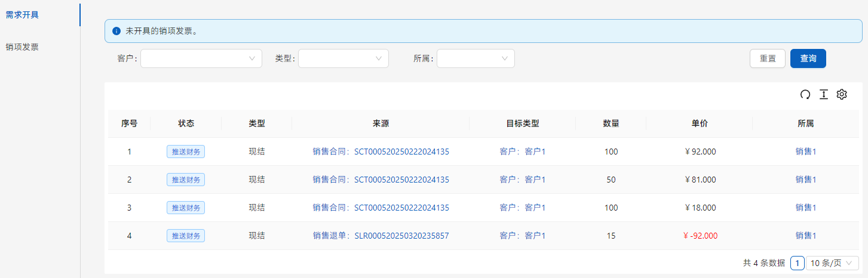Click 推送财务 status tag in row 1
This screenshot has width=868, height=278.
[186, 152]
